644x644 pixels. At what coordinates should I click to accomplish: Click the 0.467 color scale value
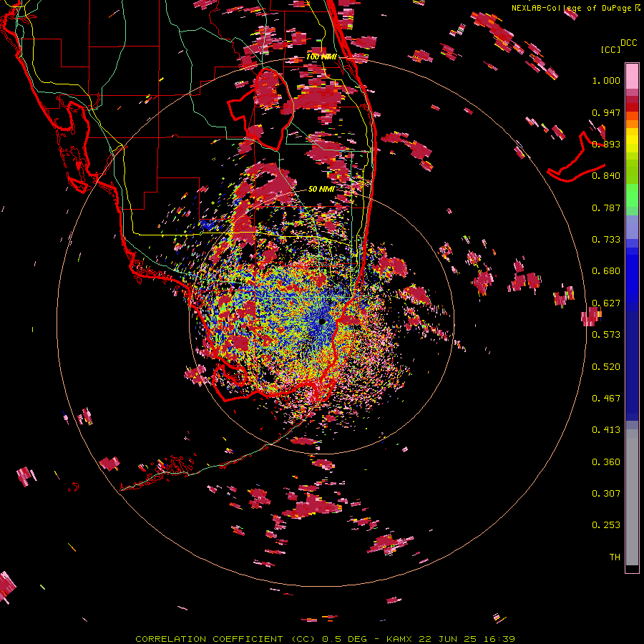click(606, 399)
